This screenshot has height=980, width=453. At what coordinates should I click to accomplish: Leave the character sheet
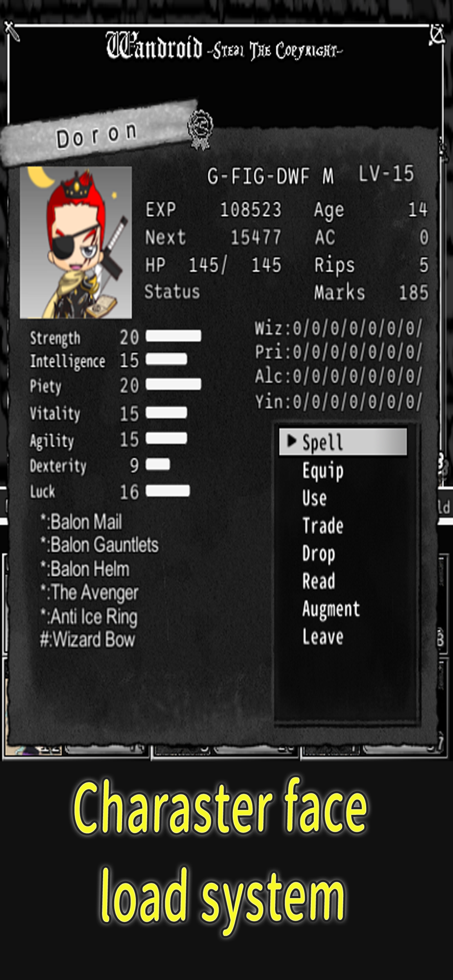point(323,637)
